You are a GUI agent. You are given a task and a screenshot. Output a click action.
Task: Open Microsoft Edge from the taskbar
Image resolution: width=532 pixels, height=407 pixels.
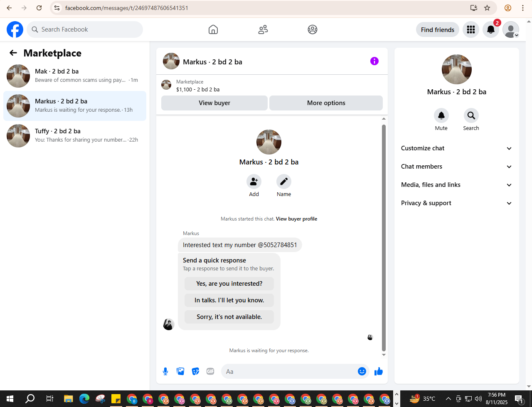pos(84,399)
